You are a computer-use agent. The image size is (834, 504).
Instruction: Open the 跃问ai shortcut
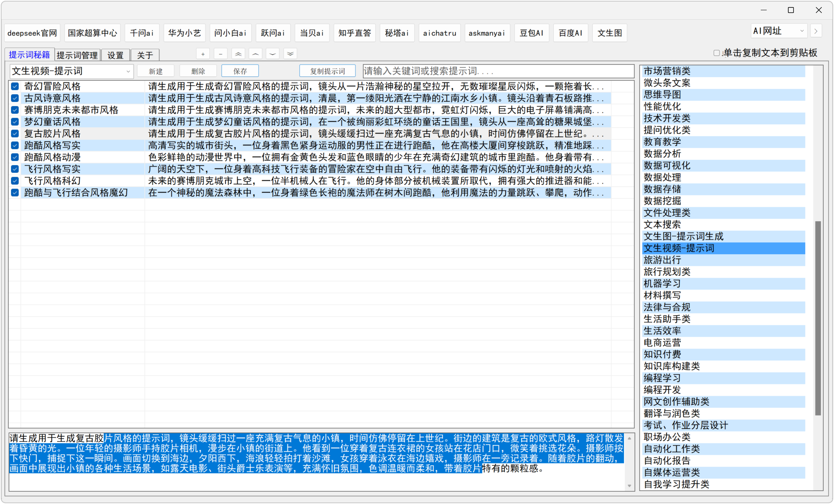[273, 33]
